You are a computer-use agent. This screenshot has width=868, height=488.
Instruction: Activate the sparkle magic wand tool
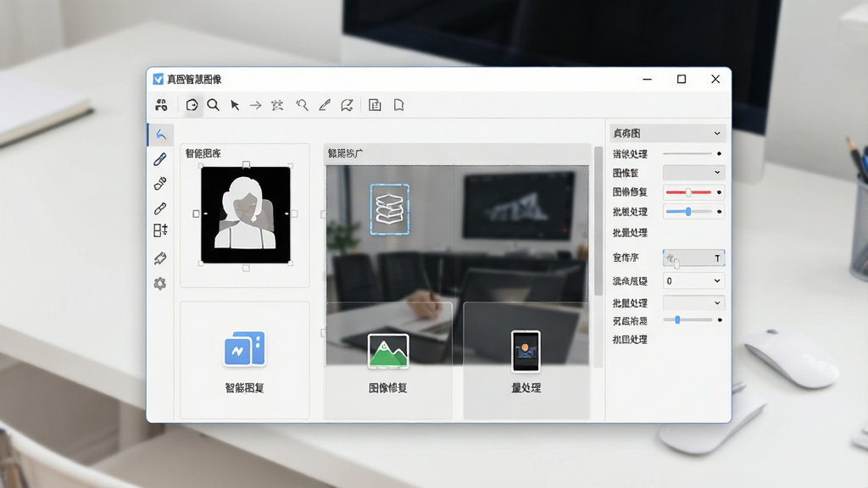click(x=277, y=105)
